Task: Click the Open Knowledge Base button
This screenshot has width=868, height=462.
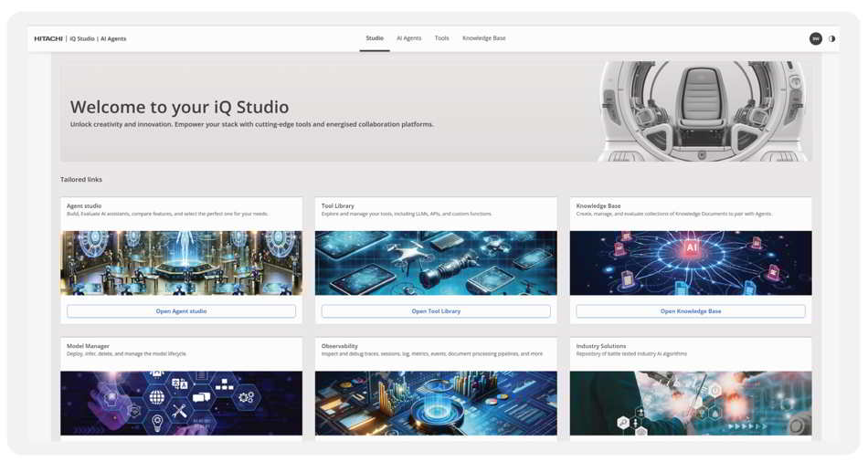Action: [690, 311]
